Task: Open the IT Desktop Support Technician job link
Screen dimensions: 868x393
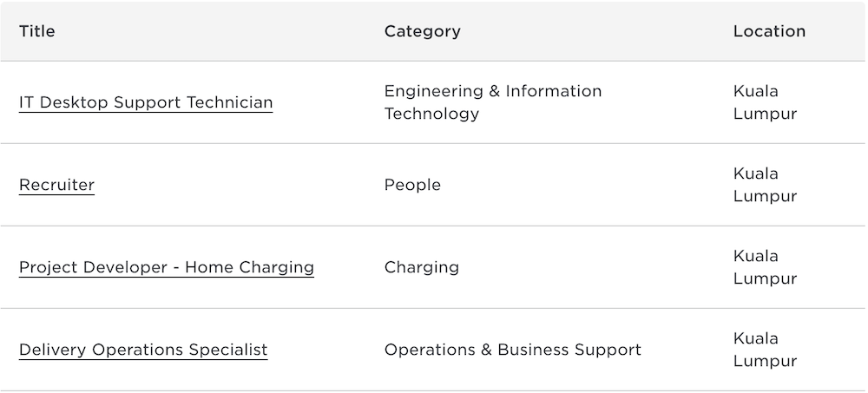Action: 146,102
